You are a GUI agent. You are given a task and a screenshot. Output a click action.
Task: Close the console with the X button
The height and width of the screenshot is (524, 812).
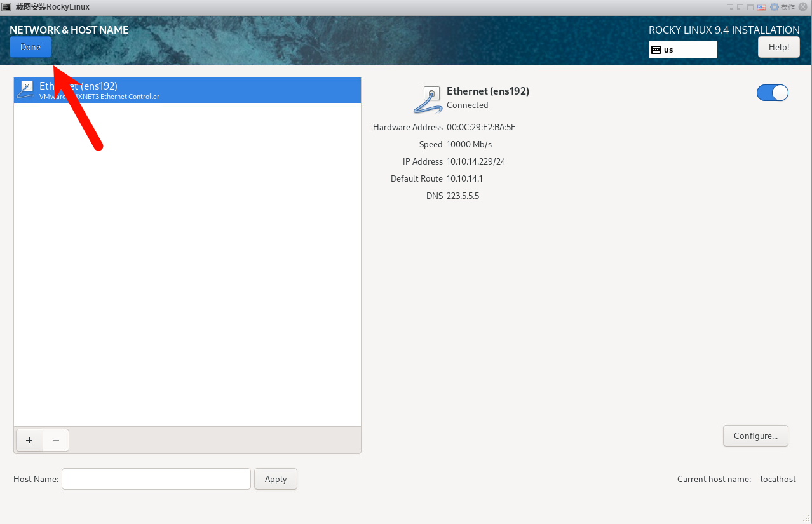tap(803, 7)
